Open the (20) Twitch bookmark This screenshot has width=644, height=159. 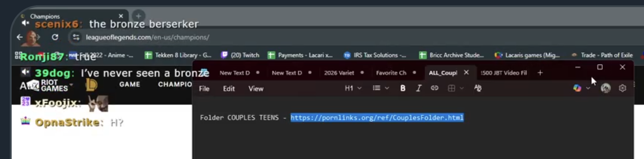click(240, 55)
